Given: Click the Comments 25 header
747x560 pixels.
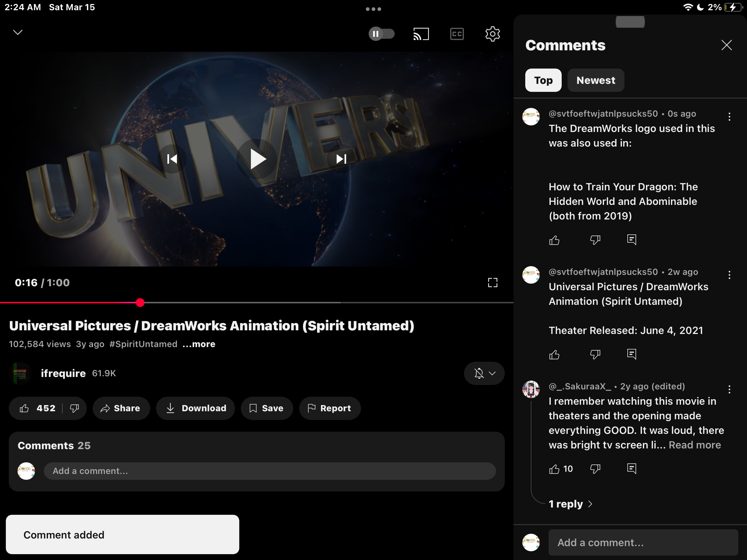Looking at the screenshot, I should click(54, 446).
